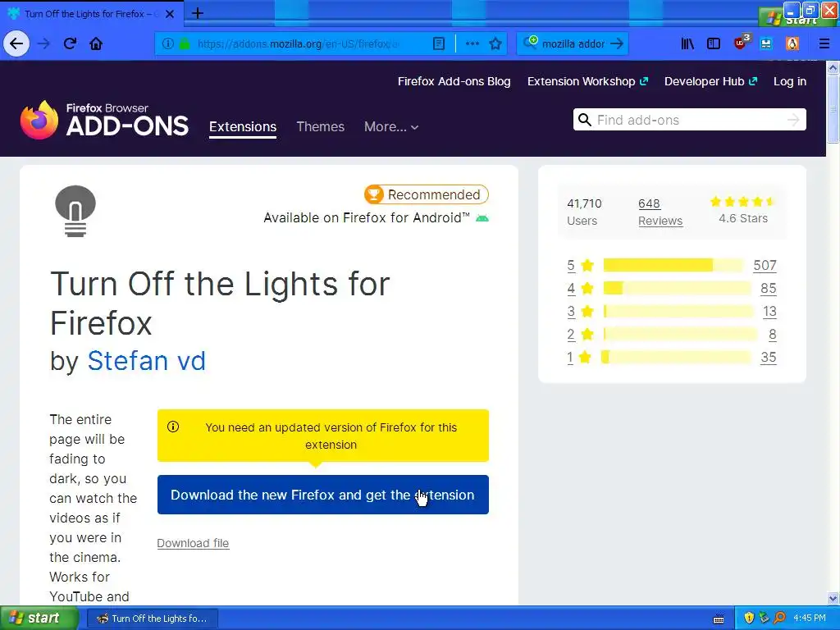
Task: Click the Android robot icon
Action: click(x=482, y=218)
